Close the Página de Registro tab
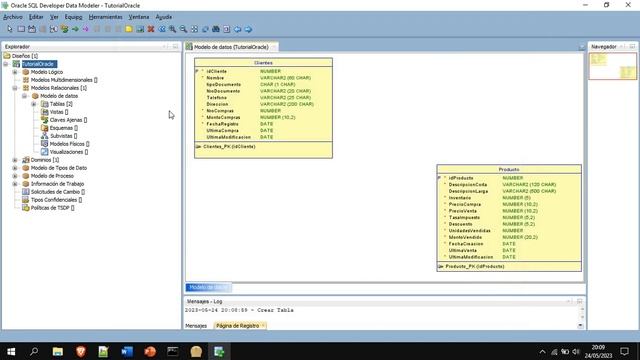640x360 pixels. coord(263,325)
